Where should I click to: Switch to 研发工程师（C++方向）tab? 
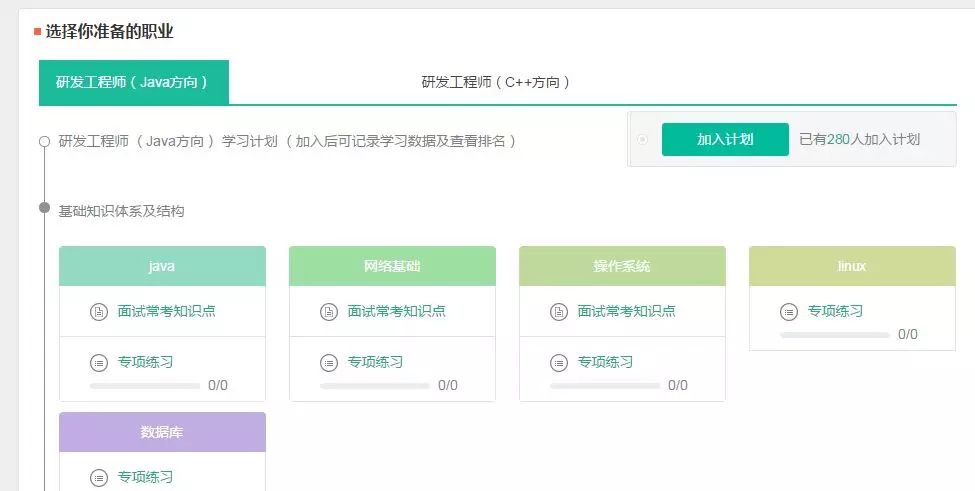pos(495,82)
